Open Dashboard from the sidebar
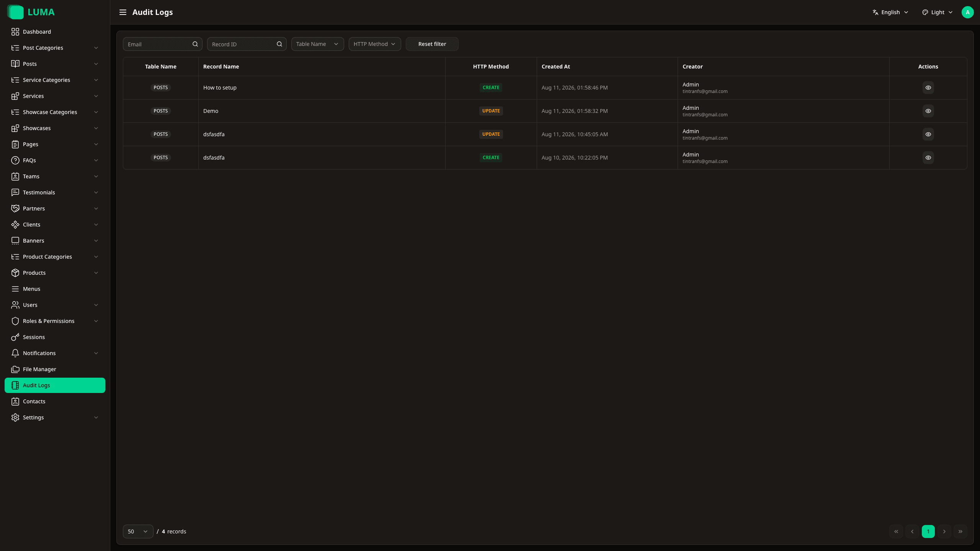Image resolution: width=980 pixels, height=551 pixels. 55,32
